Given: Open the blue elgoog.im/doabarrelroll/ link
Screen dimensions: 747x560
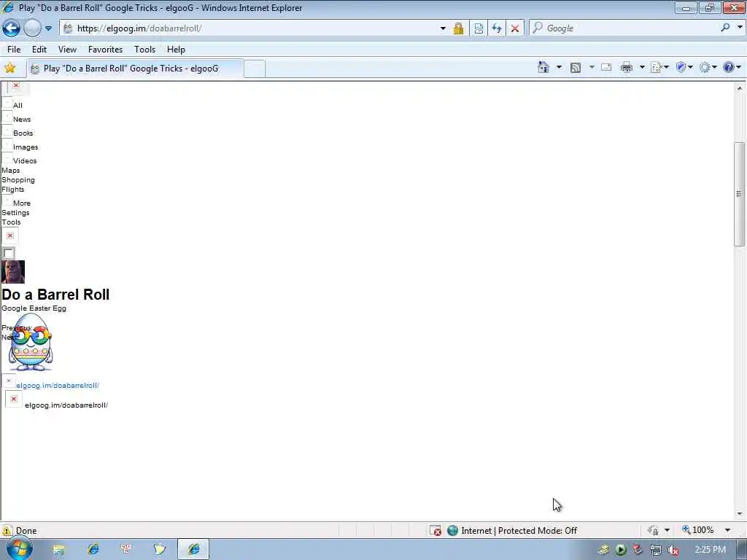Looking at the screenshot, I should [x=58, y=385].
